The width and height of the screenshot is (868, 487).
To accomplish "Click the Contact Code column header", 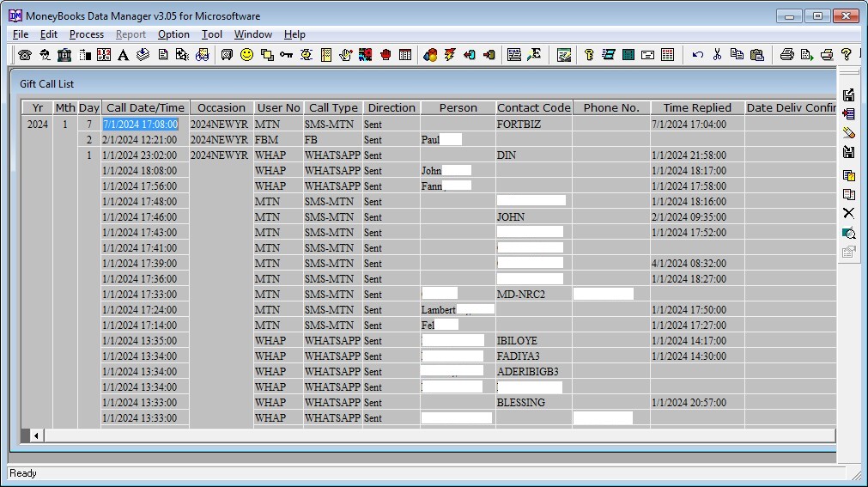I will click(x=533, y=107).
